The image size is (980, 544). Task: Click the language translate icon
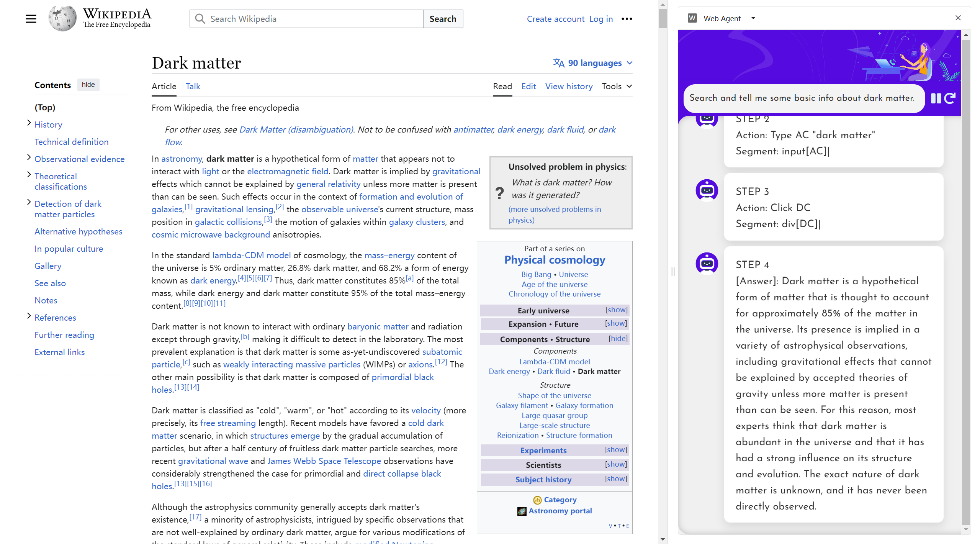tap(559, 63)
